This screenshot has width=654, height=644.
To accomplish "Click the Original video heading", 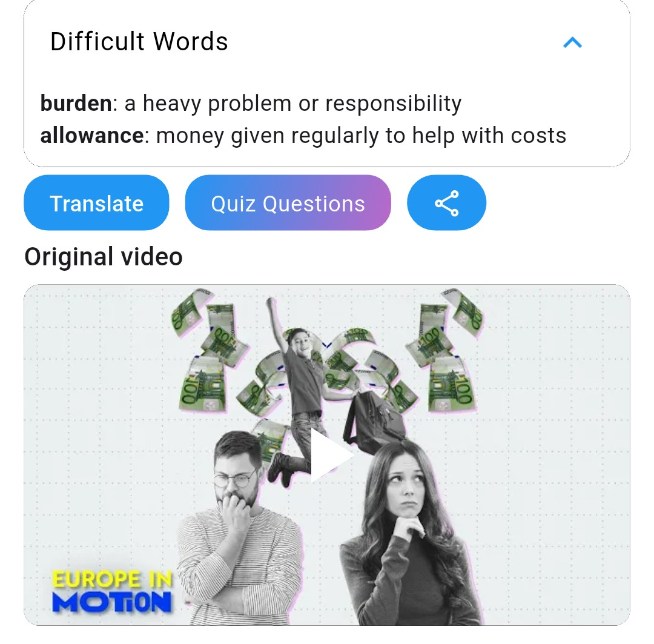I will click(x=104, y=256).
